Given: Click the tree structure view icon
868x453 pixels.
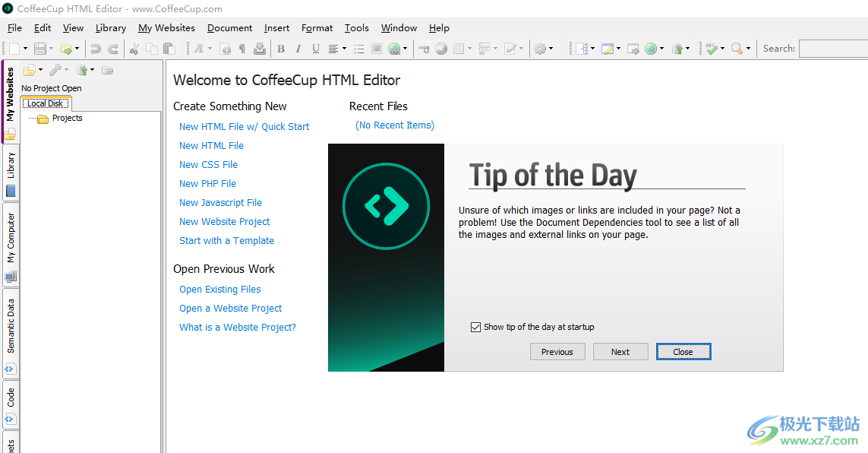Looking at the screenshot, I should 582,49.
